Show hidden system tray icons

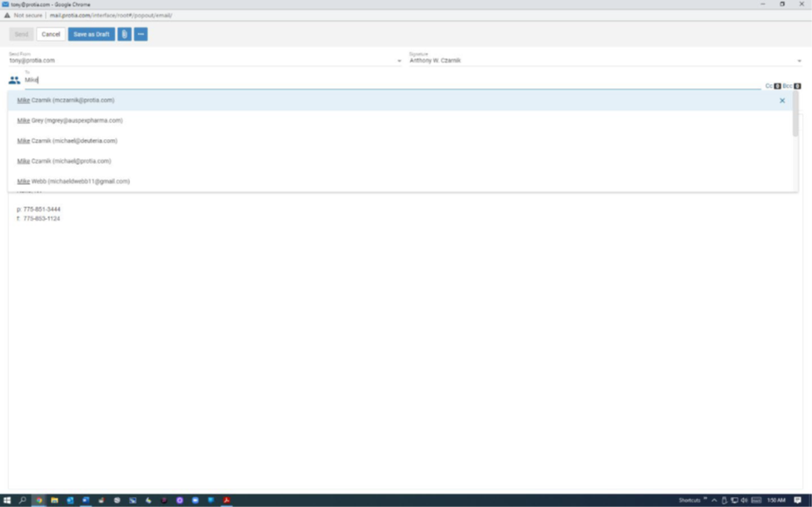pos(714,500)
